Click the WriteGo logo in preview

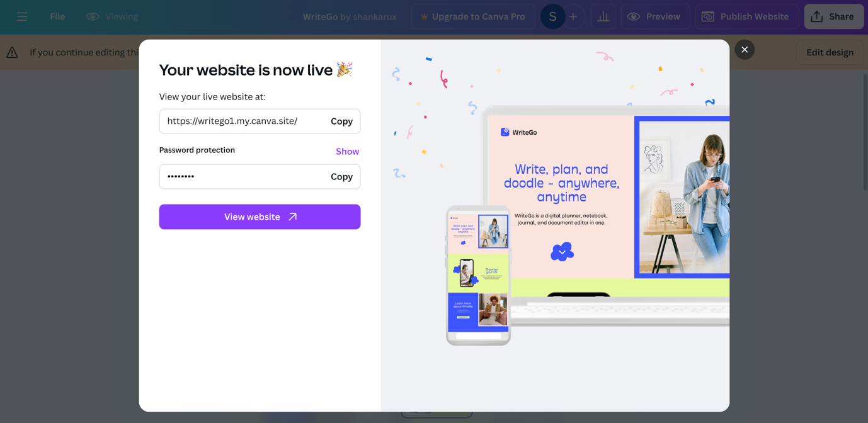[519, 132]
